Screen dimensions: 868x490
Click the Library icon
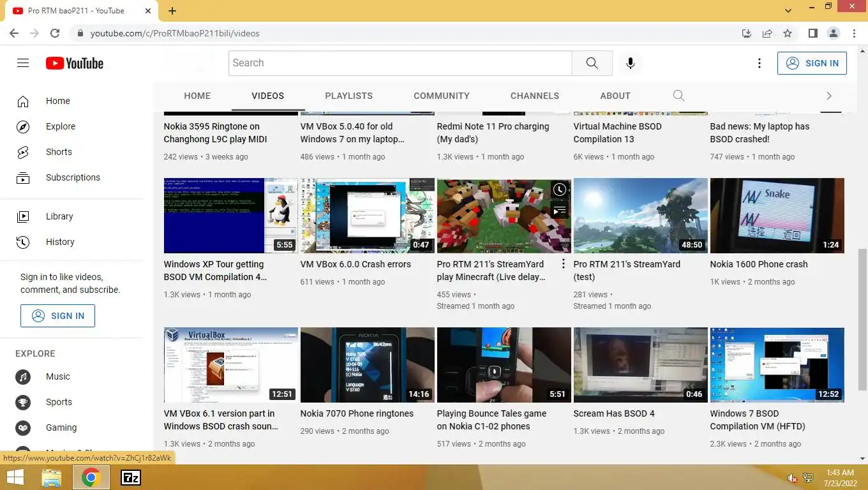(23, 217)
